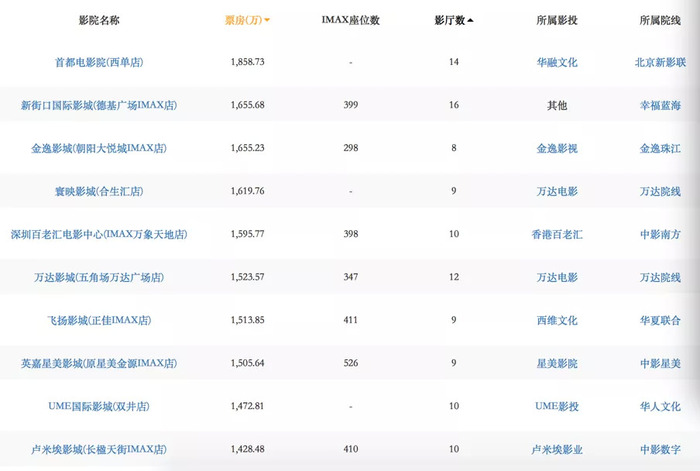This screenshot has width=700, height=471.
Task: Click the 华融文化 investor link
Action: 556,62
